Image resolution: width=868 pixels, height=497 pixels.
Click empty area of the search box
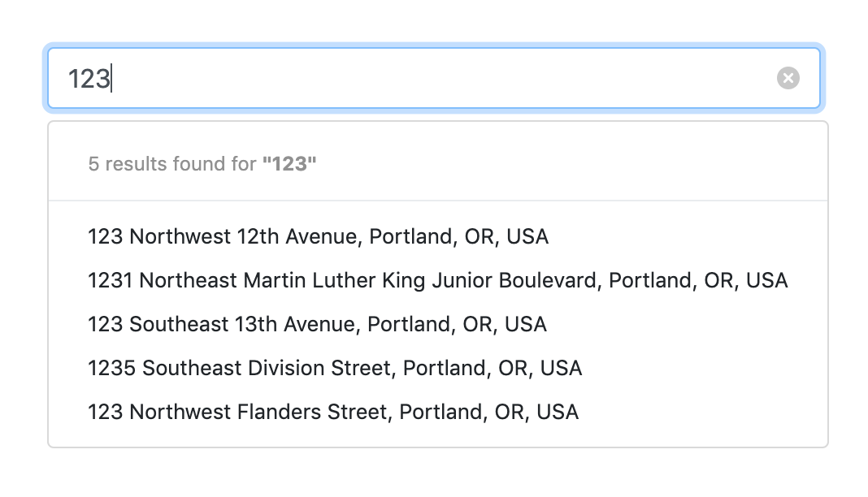coord(443,78)
